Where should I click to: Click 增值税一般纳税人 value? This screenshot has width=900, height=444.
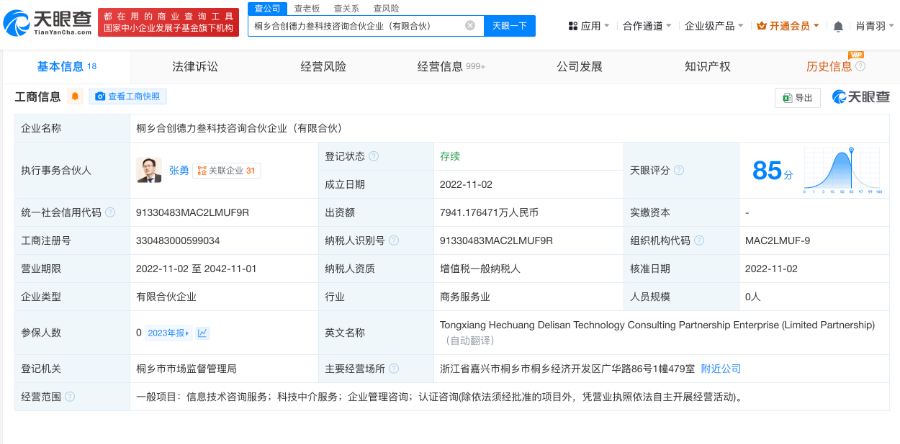pyautogui.click(x=480, y=268)
